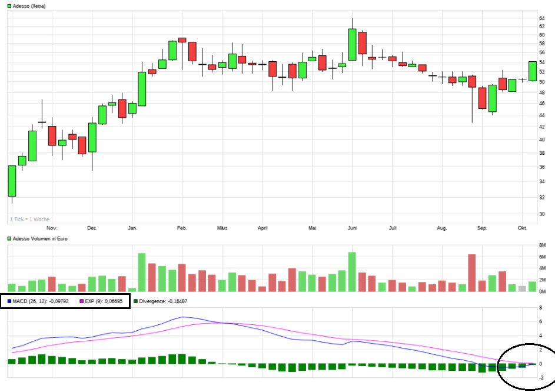Click the 'Dez.' month label
This screenshot has height=392, width=555.
92,228
